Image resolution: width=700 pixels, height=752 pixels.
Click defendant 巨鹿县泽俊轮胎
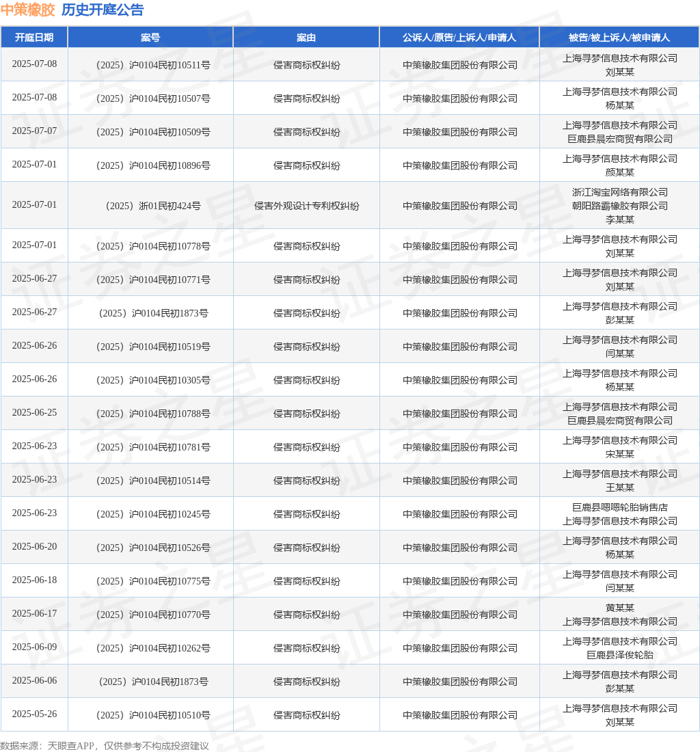tap(620, 655)
